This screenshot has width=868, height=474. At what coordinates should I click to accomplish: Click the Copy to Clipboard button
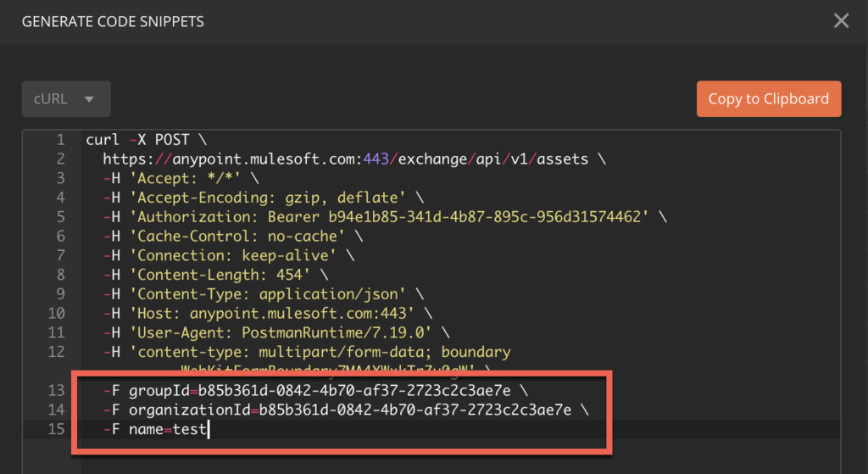click(768, 99)
